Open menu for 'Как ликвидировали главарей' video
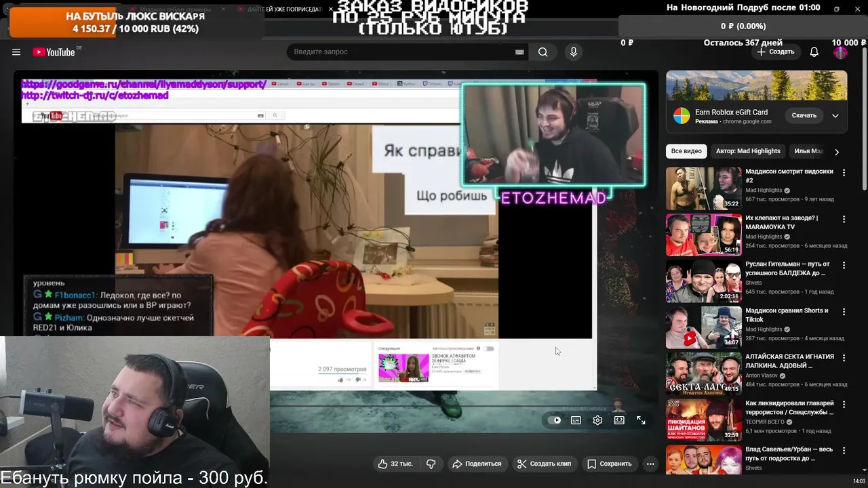The height and width of the screenshot is (488, 868). click(844, 404)
